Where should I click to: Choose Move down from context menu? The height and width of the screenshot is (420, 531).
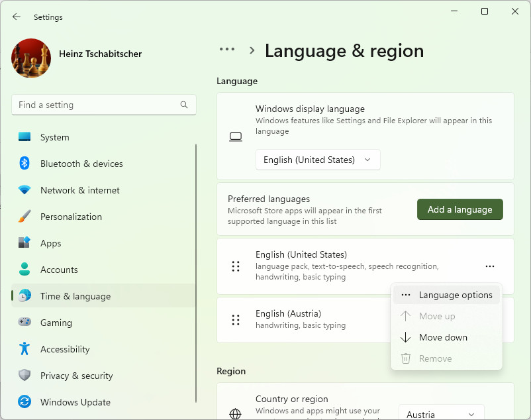(x=446, y=337)
